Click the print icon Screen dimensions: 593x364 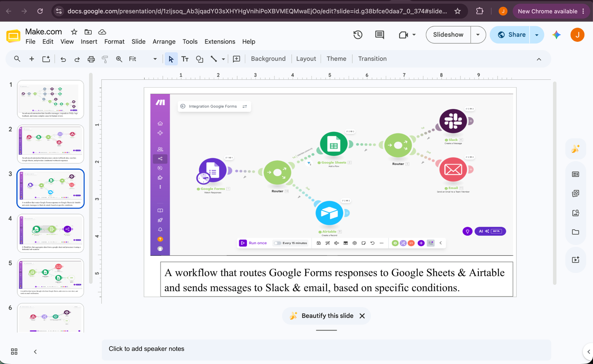click(x=91, y=59)
